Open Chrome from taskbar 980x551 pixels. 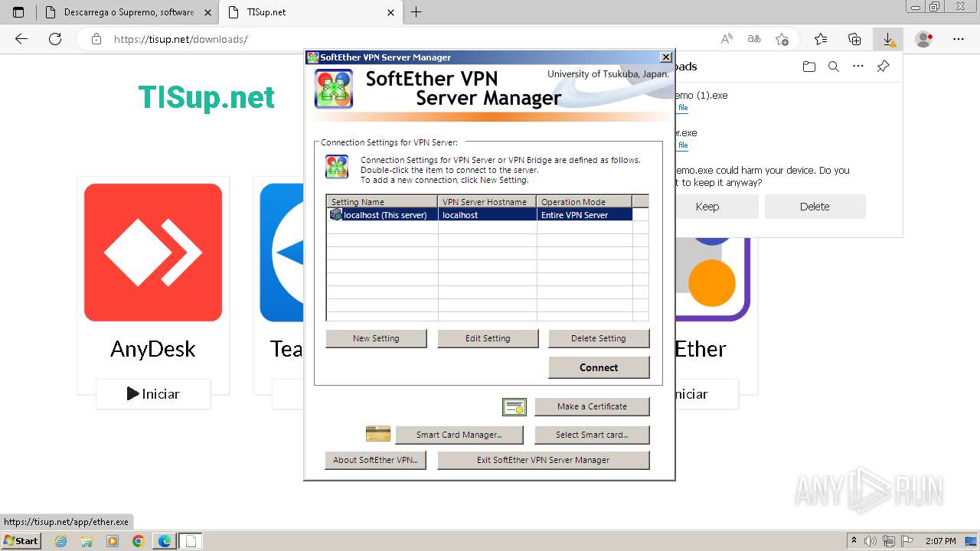[x=138, y=541]
